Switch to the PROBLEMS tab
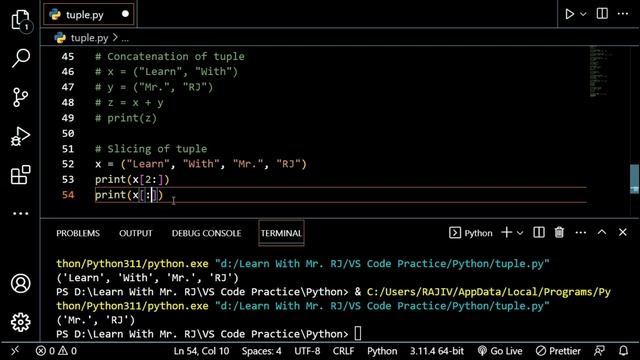 point(78,233)
